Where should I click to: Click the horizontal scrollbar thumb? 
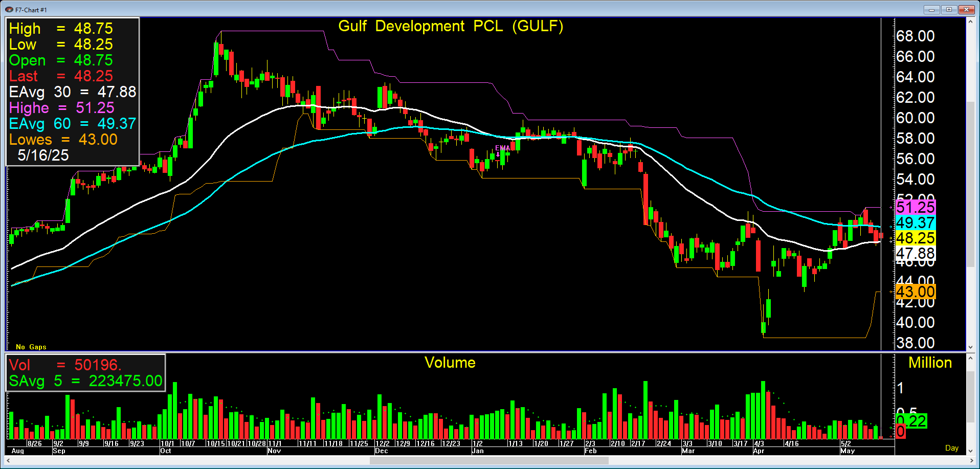(489, 461)
